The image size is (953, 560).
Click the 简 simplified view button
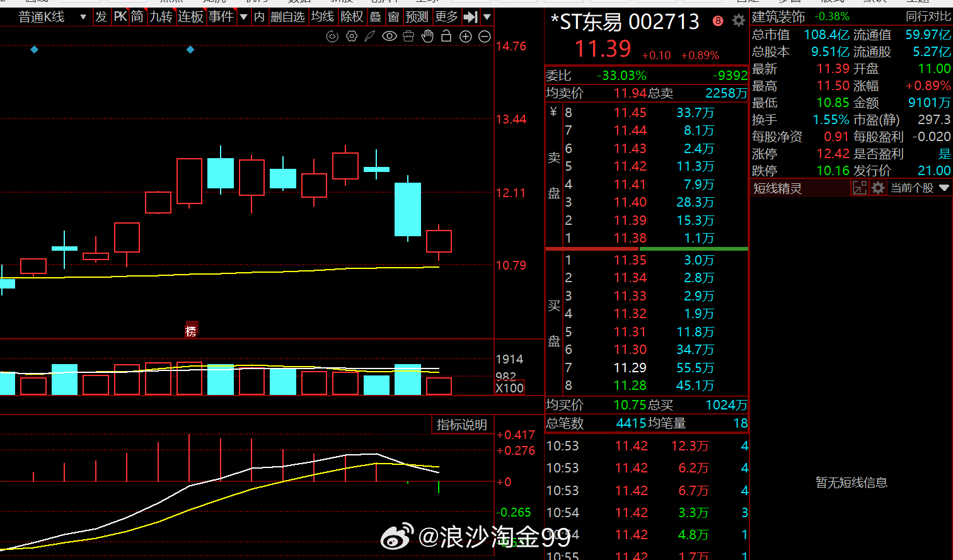(x=137, y=17)
